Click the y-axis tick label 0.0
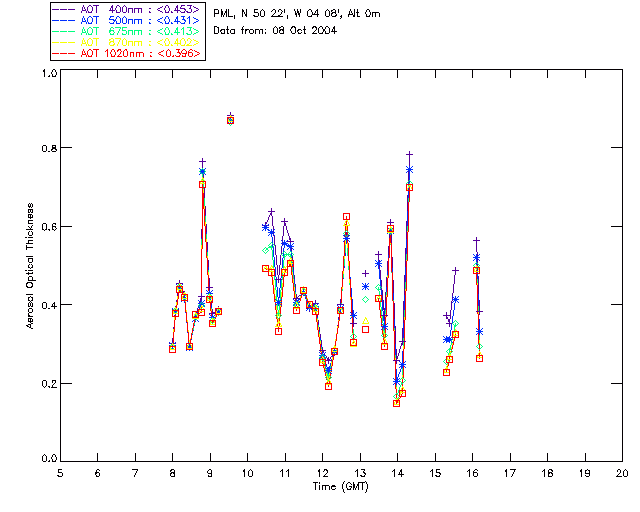 (48, 460)
